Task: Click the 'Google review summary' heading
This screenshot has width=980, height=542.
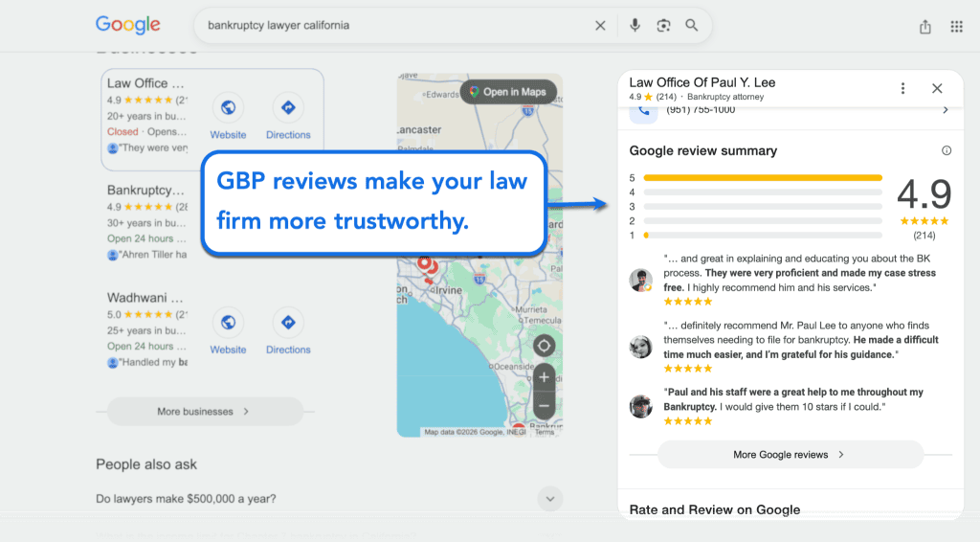Action: point(703,150)
